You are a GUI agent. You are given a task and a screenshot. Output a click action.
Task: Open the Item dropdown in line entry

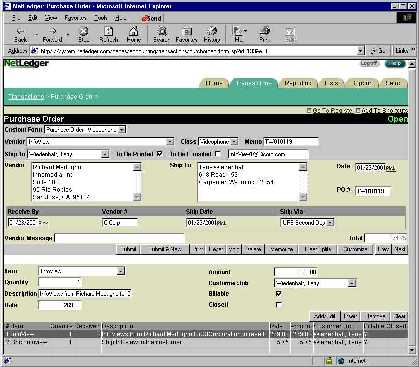coord(121,271)
